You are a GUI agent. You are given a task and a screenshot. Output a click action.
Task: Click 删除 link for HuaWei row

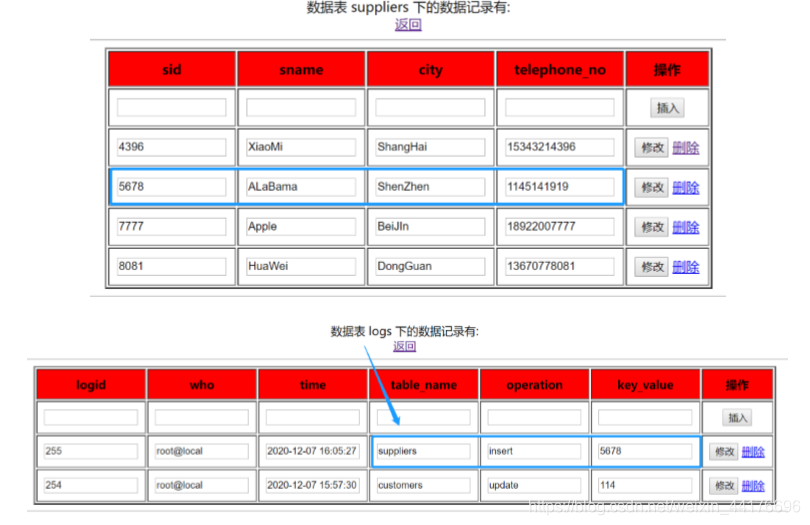(x=686, y=267)
